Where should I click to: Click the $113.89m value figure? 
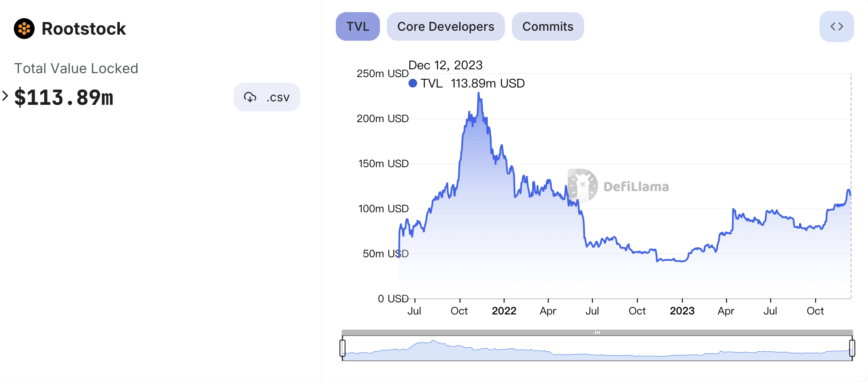pos(64,97)
